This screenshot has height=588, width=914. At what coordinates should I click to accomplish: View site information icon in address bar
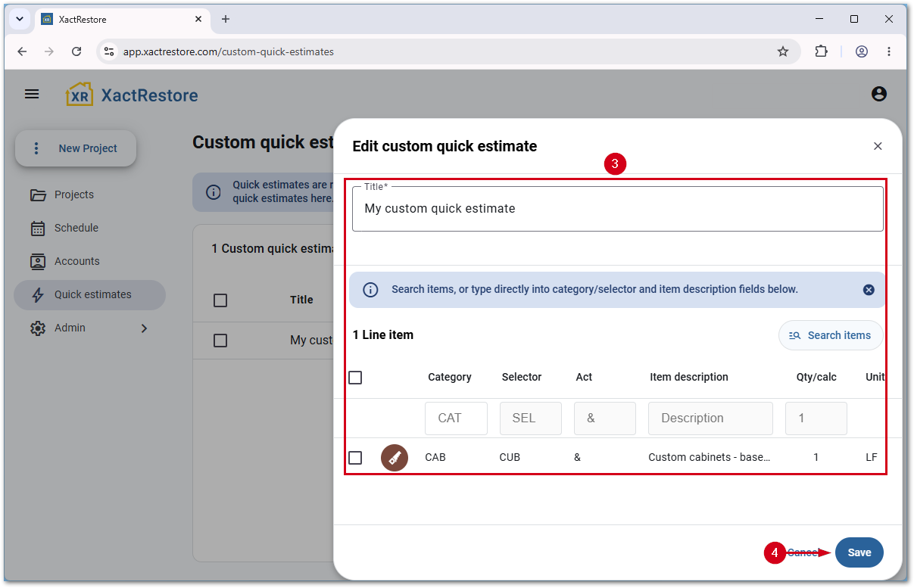[x=109, y=51]
